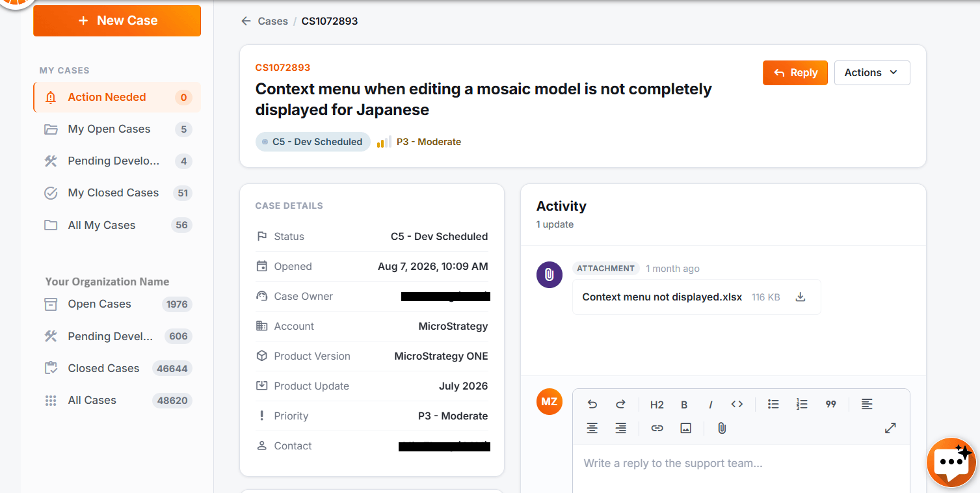The height and width of the screenshot is (493, 980).
Task: Attach a file via paperclip icon
Action: pyautogui.click(x=722, y=429)
